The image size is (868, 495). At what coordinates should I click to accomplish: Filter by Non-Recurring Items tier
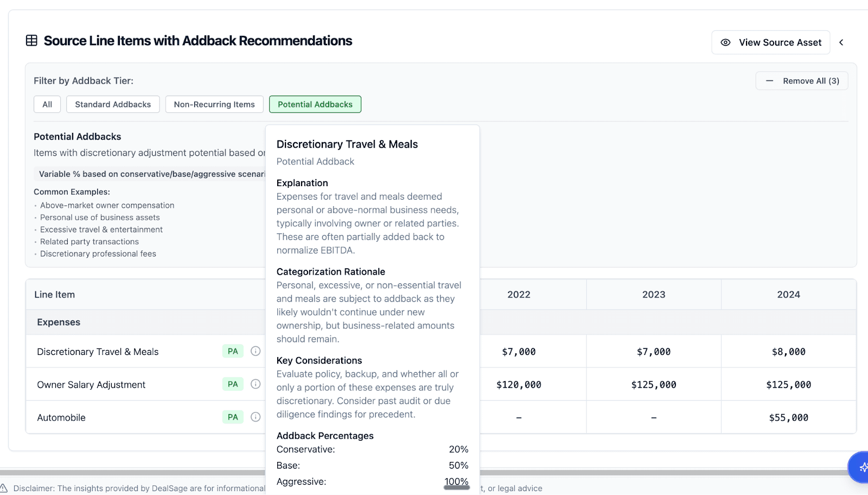(214, 104)
